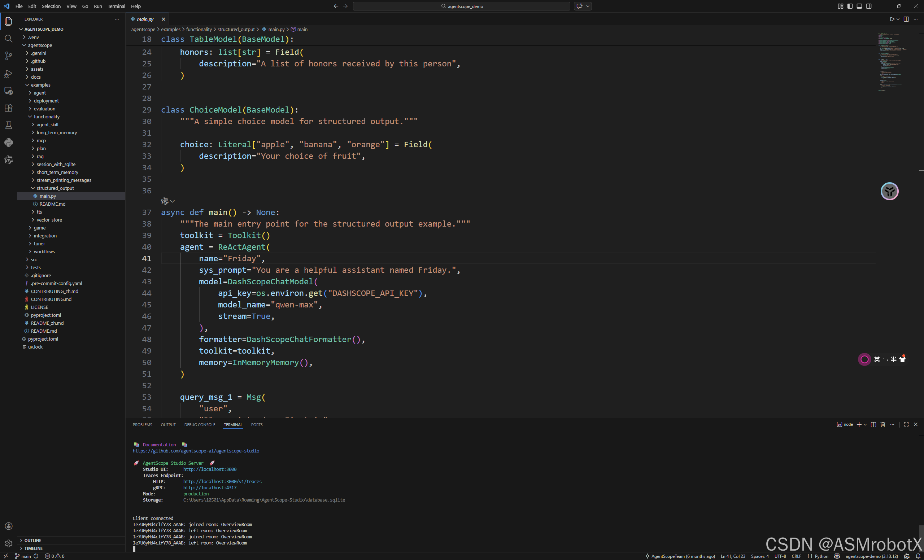This screenshot has width=924, height=560.
Task: Expand the long_term_memory folder
Action: 57,132
